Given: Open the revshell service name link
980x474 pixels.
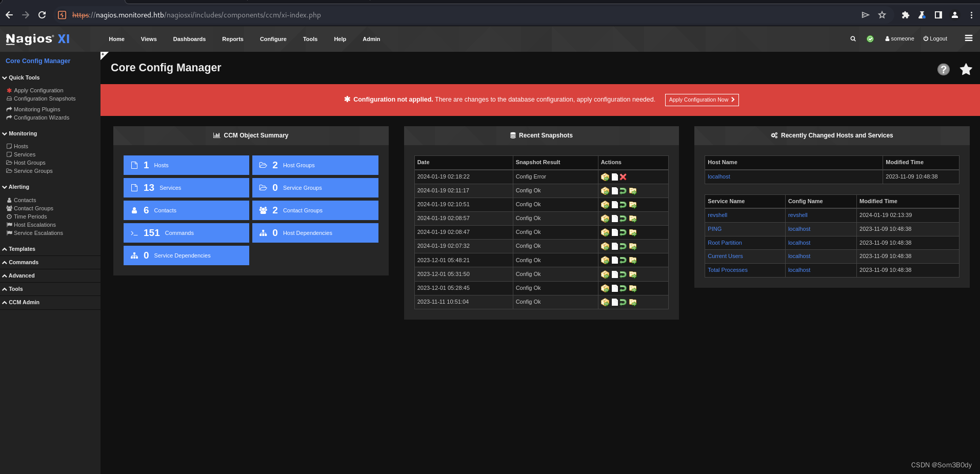Looking at the screenshot, I should [x=717, y=215].
